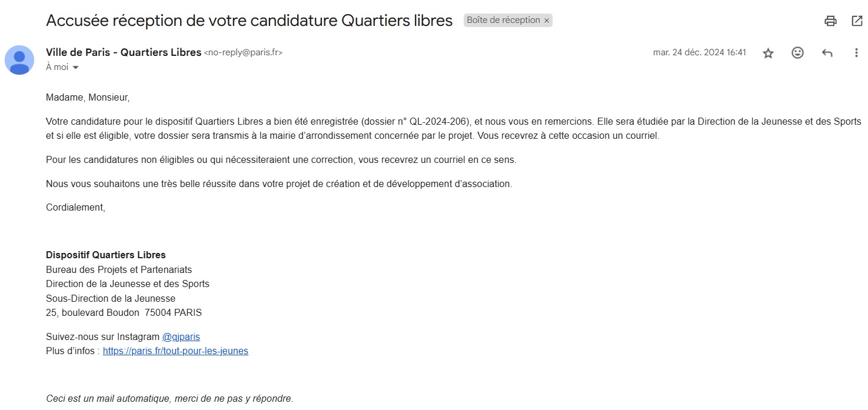
Task: Click sender name Ville de Paris - Quartiers Libres
Action: 124,52
